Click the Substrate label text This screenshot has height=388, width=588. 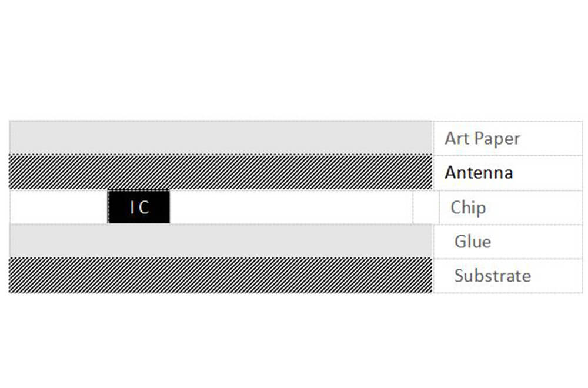click(492, 276)
